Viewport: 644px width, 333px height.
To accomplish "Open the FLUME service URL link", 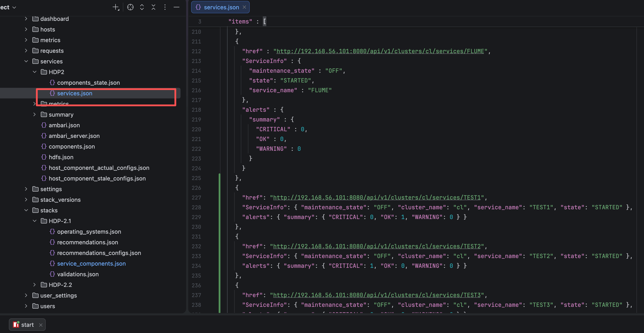I will click(x=380, y=51).
